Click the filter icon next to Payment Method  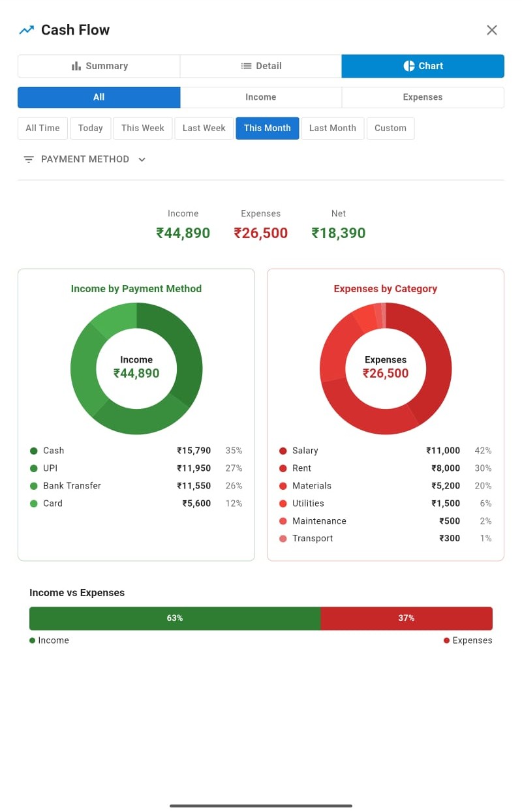(28, 159)
